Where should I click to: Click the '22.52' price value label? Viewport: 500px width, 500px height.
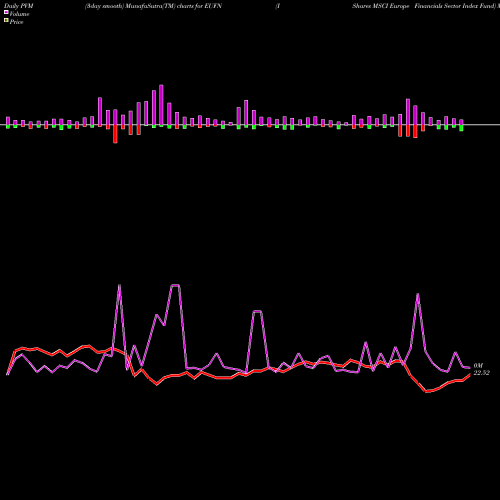[x=481, y=373]
